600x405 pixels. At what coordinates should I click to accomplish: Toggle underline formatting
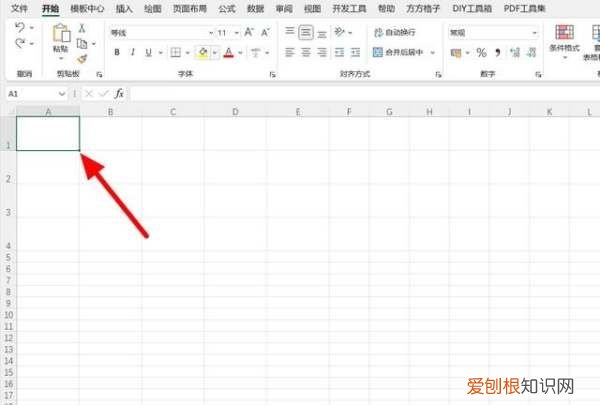(x=148, y=53)
